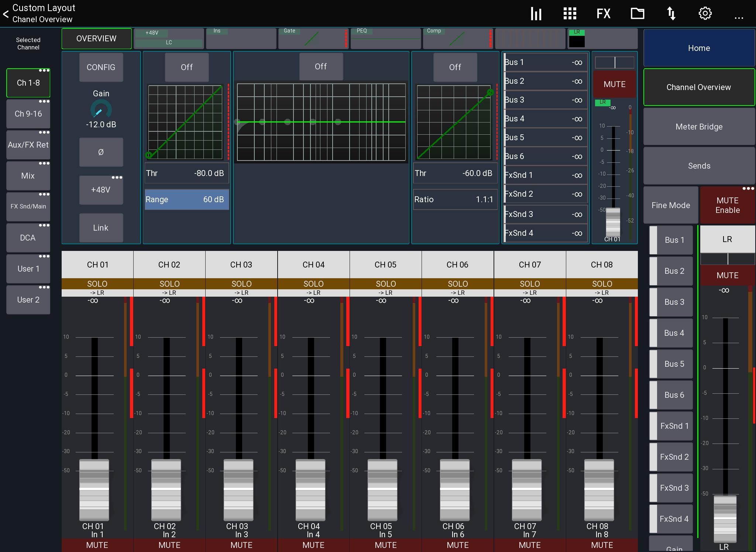Switch to the Ch 9-16 tab
Screen dimensions: 756x552
pyautogui.click(x=28, y=114)
